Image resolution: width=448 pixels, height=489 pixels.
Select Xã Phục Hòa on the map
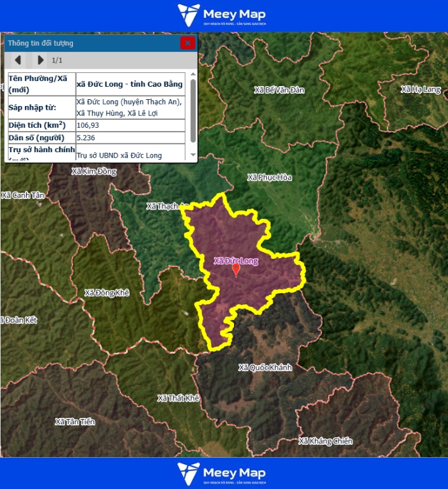(x=270, y=178)
